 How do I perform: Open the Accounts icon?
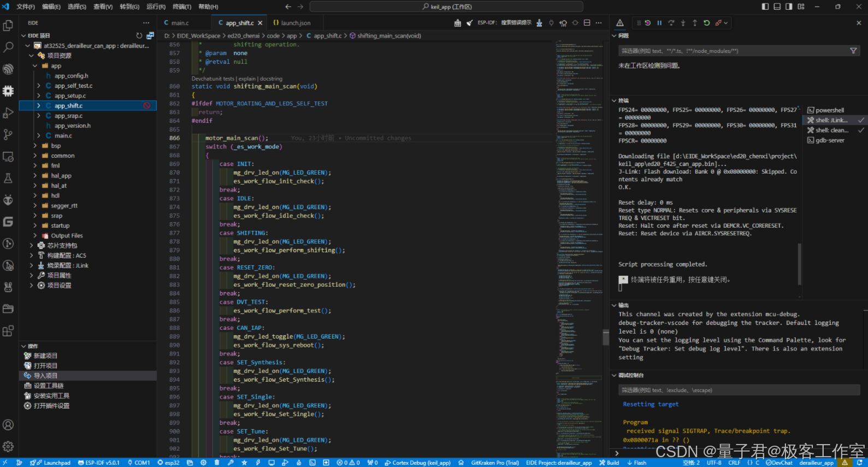[8, 424]
